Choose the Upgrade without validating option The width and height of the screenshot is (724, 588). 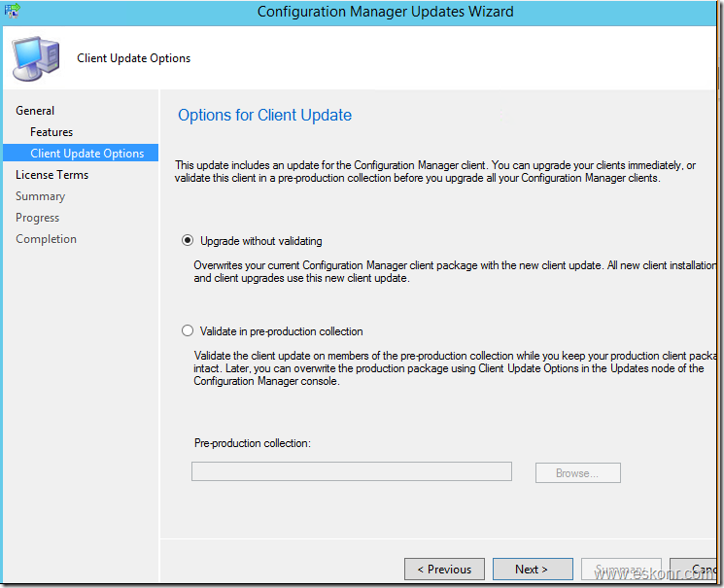tap(188, 241)
